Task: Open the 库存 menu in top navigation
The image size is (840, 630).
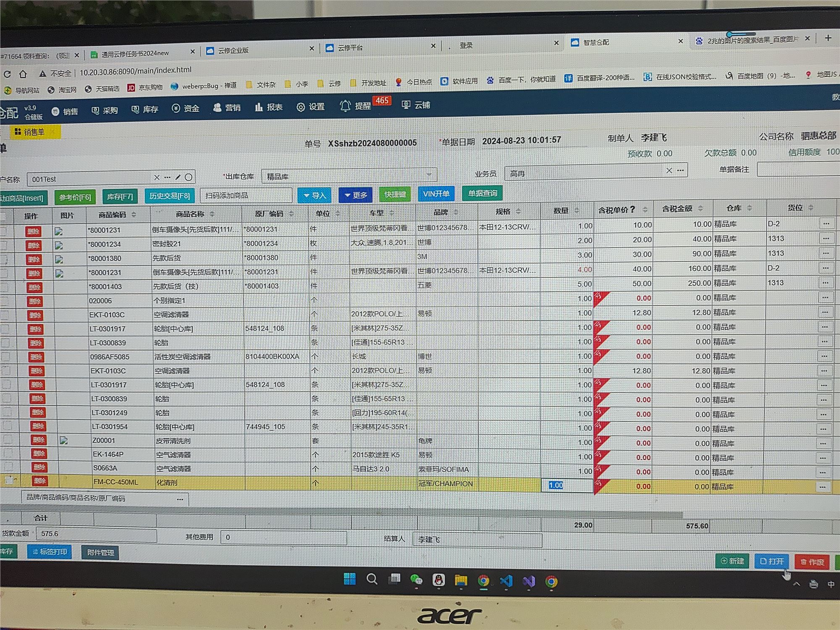Action: pos(145,110)
